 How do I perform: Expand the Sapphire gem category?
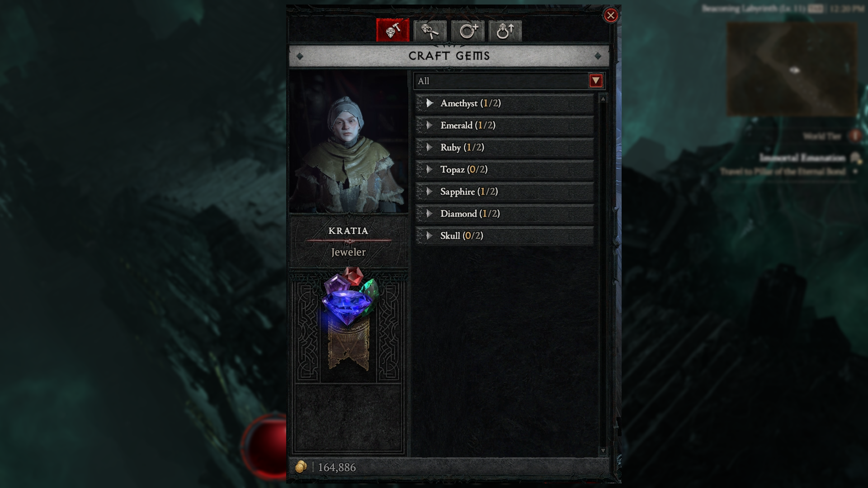tap(505, 192)
